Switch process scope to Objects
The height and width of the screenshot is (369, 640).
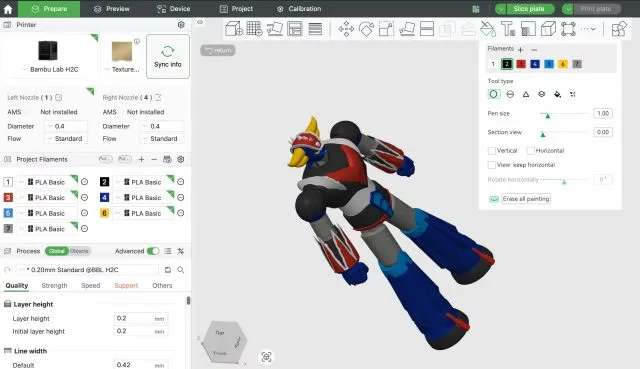click(79, 251)
